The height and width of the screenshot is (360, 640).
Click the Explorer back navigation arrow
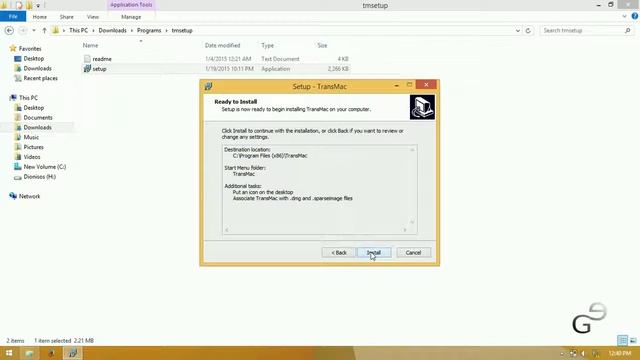(9, 31)
